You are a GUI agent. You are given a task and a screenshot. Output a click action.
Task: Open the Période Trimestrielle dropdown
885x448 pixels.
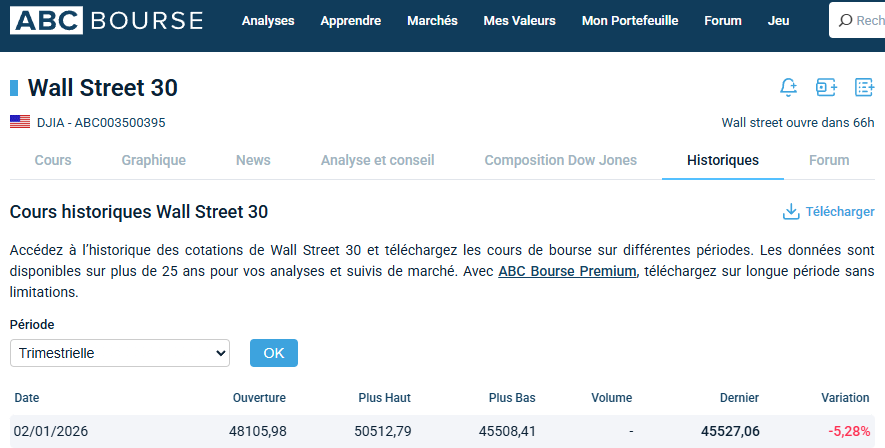[x=120, y=353]
